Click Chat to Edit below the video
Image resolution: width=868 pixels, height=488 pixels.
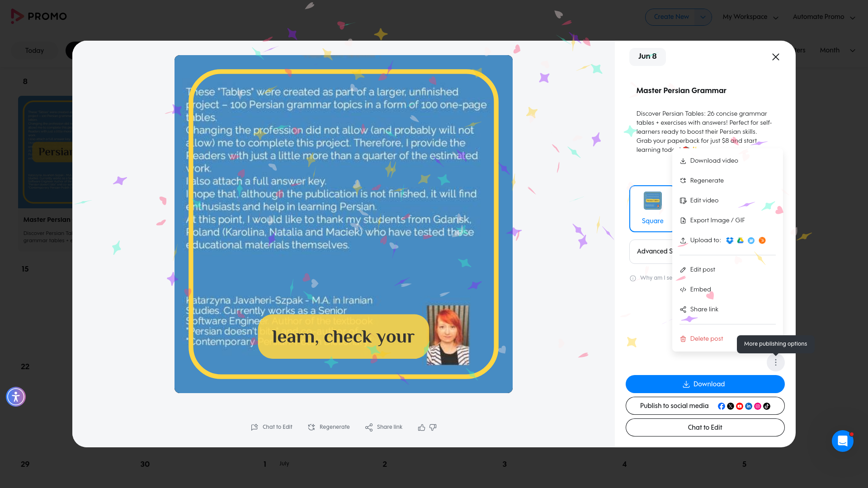click(272, 427)
